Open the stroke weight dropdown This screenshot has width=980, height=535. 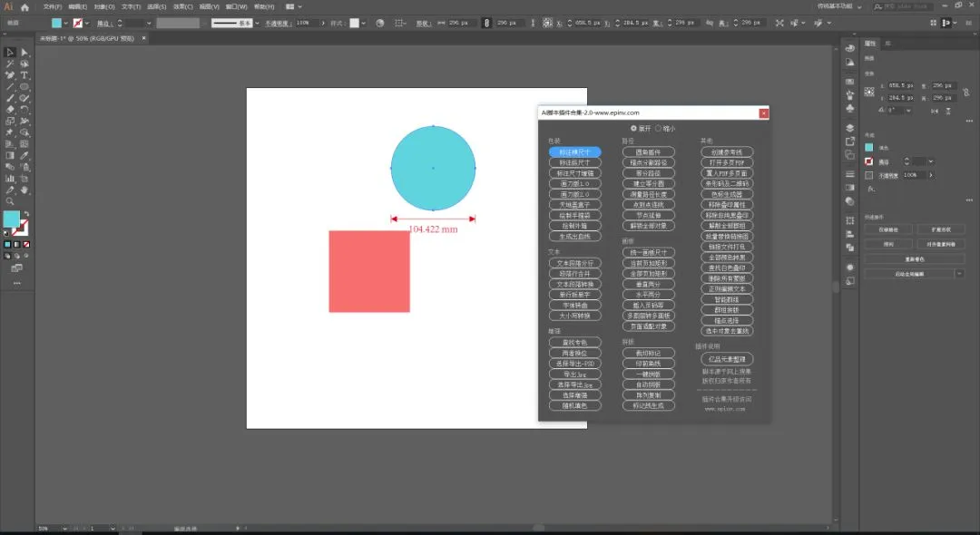(149, 23)
